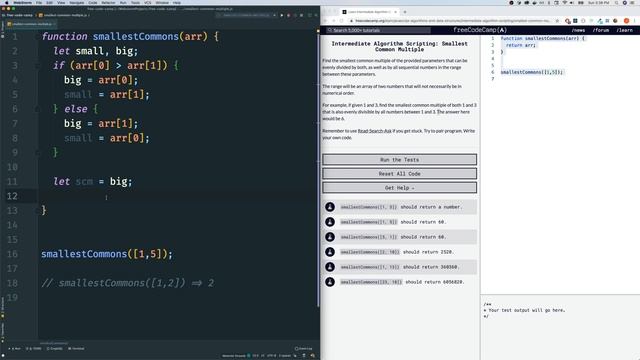Click the fold end marker on line 9

37,153
